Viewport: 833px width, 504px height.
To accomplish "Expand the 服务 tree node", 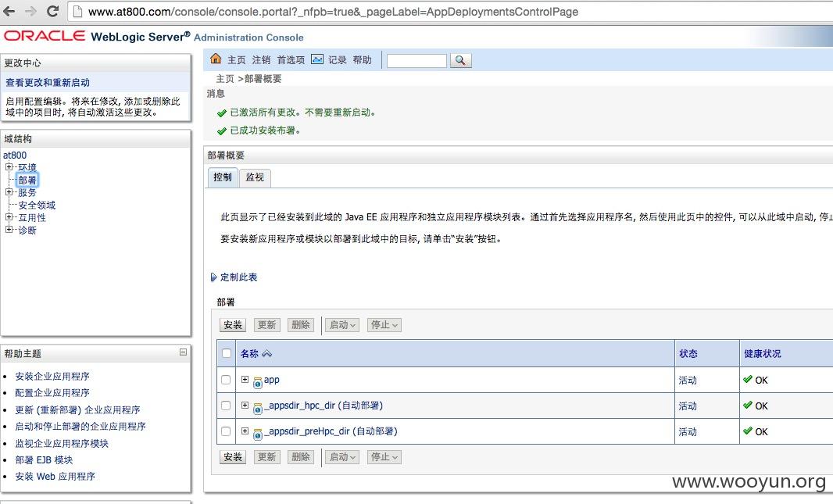I will pyautogui.click(x=9, y=191).
